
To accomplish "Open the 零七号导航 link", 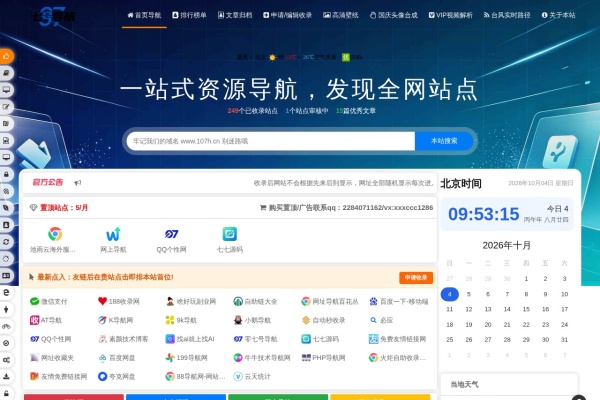I will (x=255, y=339).
